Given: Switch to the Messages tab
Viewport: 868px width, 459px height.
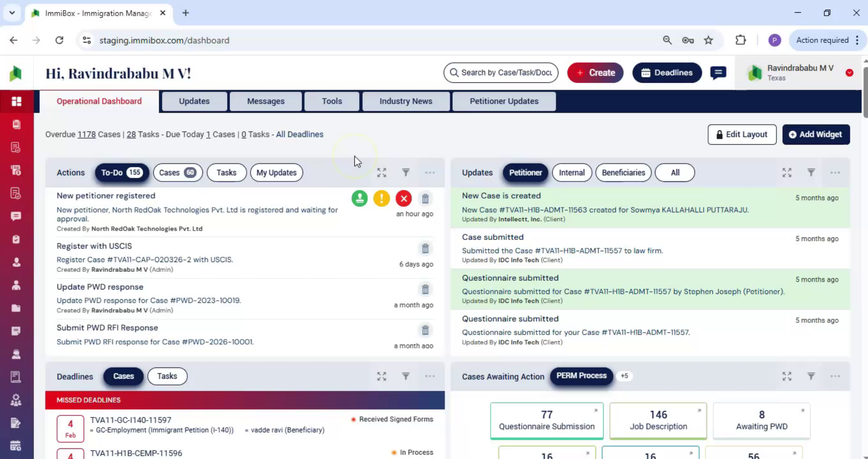Looking at the screenshot, I should coord(266,101).
